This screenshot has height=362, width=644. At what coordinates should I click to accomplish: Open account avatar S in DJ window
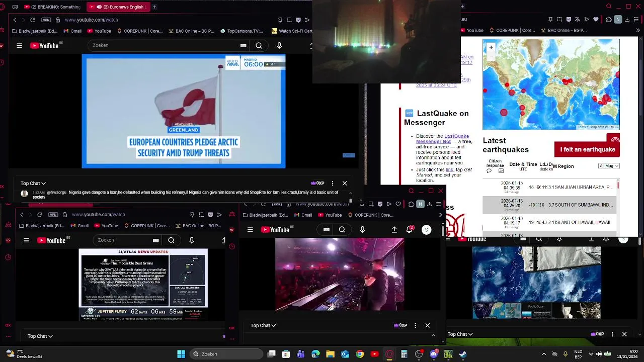[x=426, y=230]
